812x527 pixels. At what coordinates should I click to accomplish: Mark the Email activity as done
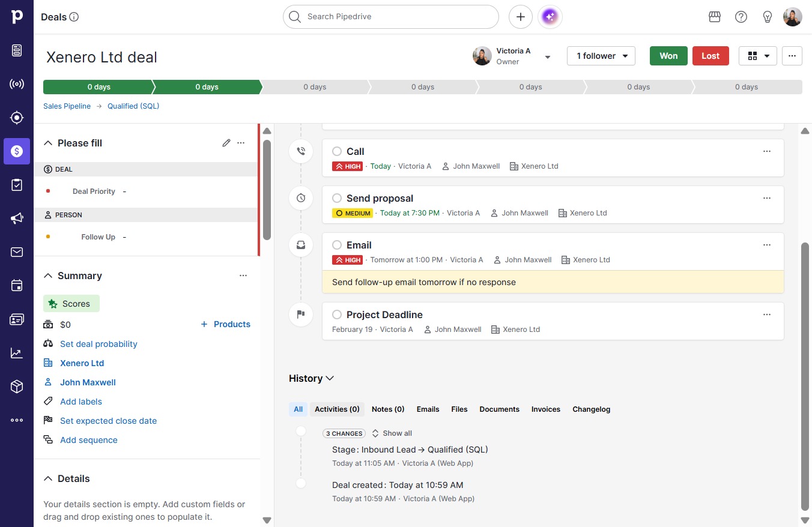337,245
